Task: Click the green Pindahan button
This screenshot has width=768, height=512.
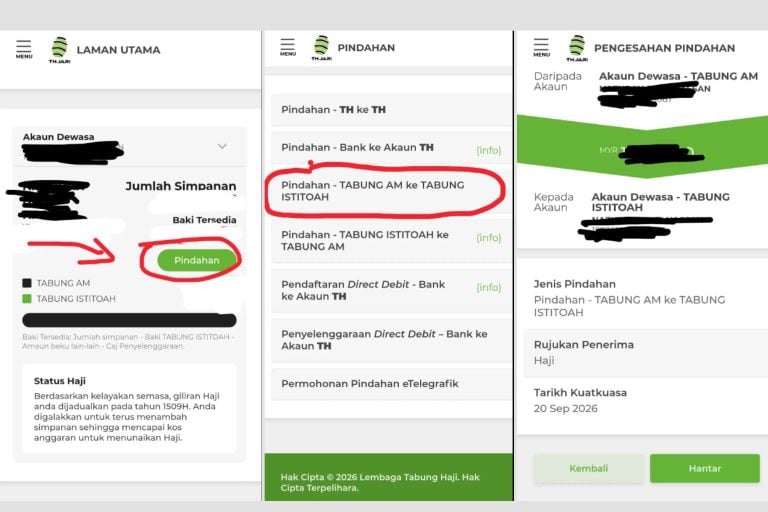Action: click(x=196, y=260)
